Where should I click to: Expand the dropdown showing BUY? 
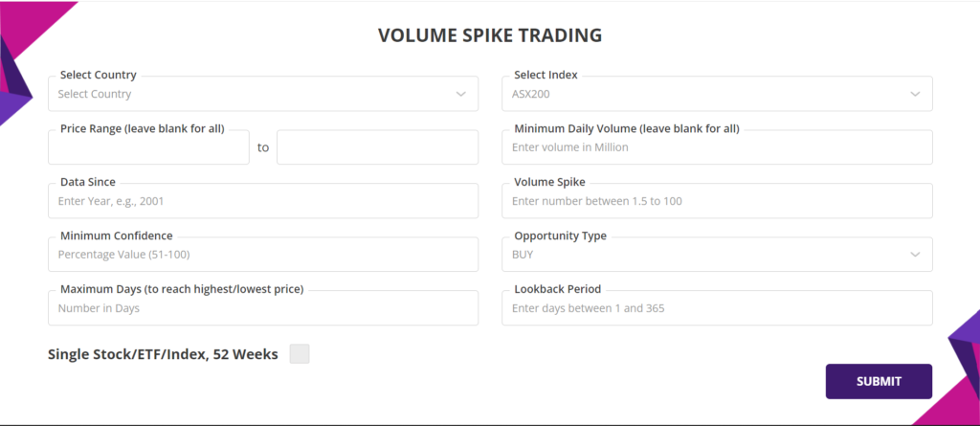pyautogui.click(x=703, y=255)
